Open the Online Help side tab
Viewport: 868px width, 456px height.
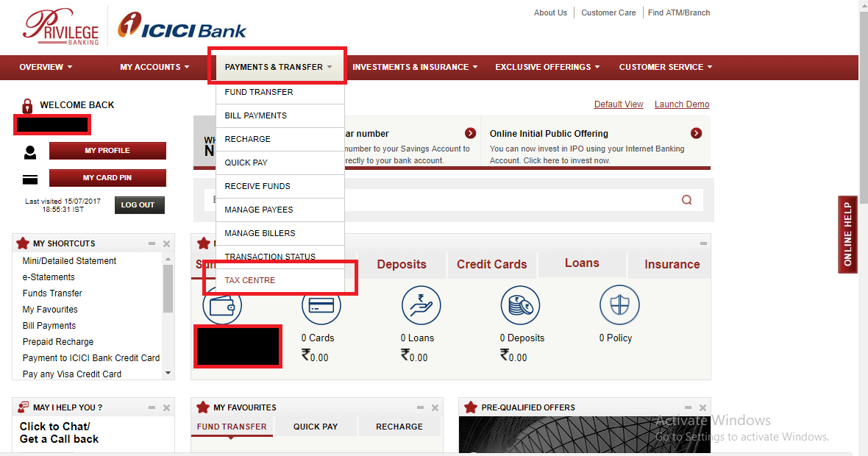pos(847,234)
